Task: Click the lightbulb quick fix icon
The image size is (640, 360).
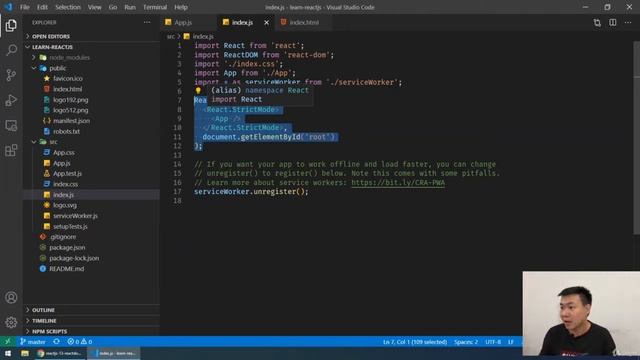Action: (x=198, y=91)
